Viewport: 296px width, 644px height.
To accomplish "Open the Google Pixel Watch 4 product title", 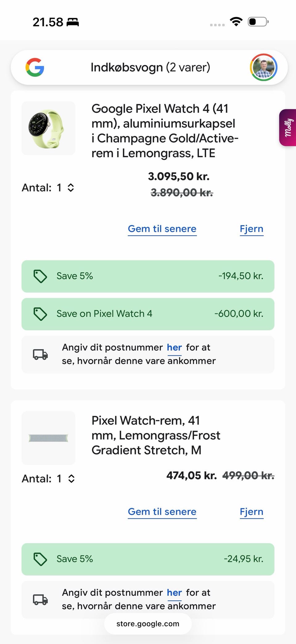I will coord(165,131).
